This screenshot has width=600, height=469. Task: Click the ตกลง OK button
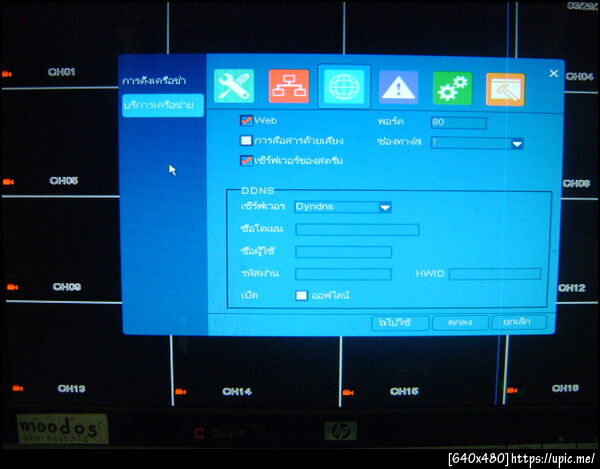click(x=460, y=322)
